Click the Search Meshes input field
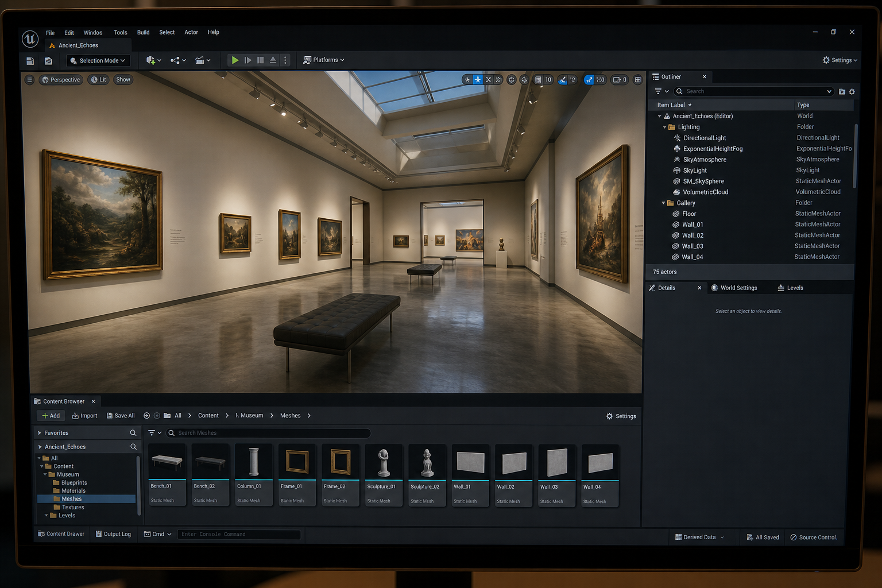Viewport: 882px width, 588px height. [x=268, y=433]
